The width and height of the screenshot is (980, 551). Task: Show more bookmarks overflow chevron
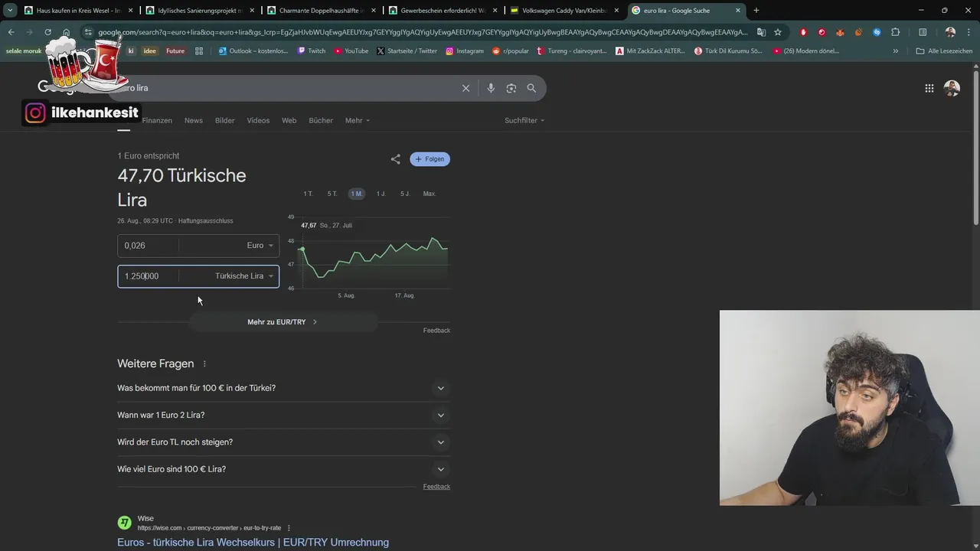pyautogui.click(x=896, y=51)
